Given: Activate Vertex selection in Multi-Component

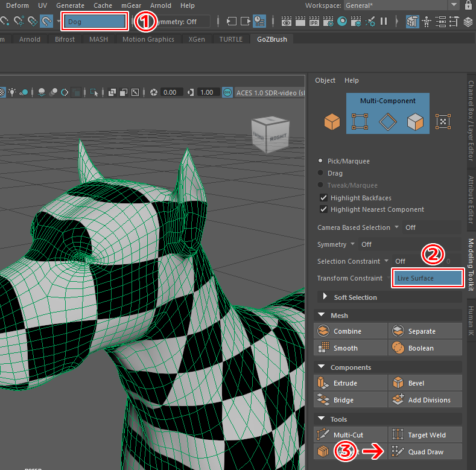Looking at the screenshot, I should point(359,122).
